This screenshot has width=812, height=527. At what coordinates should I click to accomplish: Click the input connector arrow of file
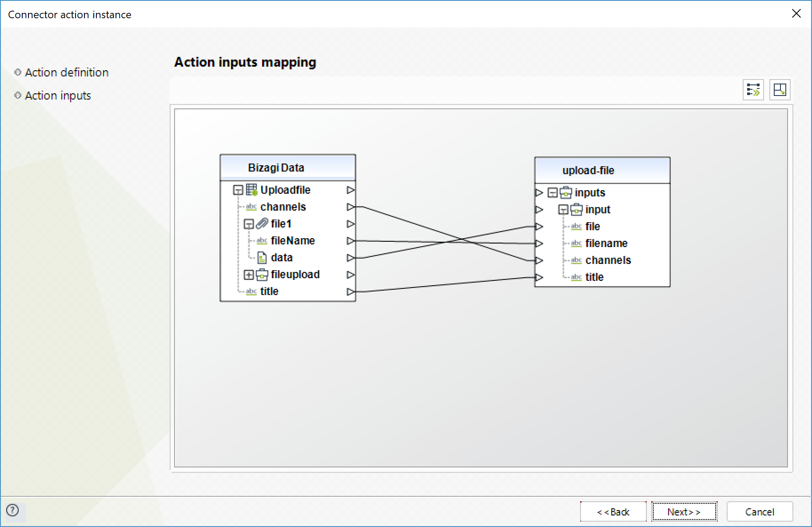(x=539, y=227)
